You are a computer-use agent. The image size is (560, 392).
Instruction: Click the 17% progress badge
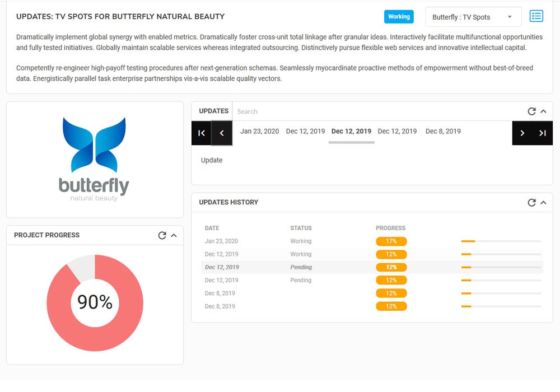pos(391,241)
